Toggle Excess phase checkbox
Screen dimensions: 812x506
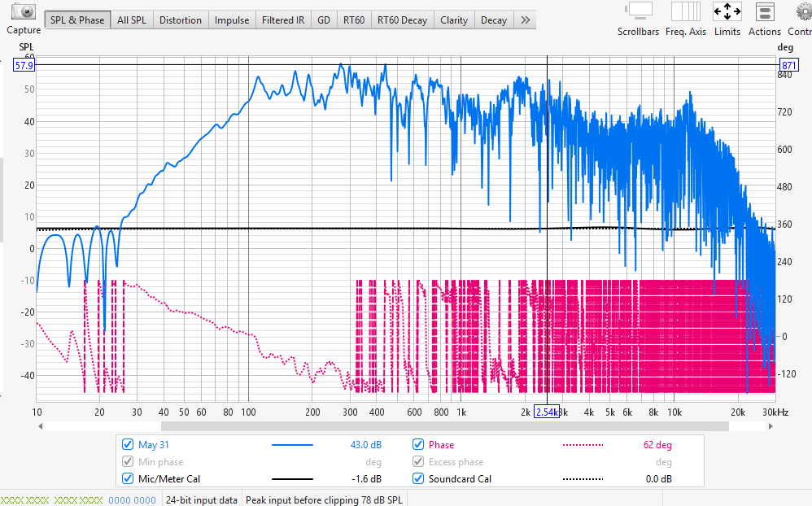coord(418,461)
